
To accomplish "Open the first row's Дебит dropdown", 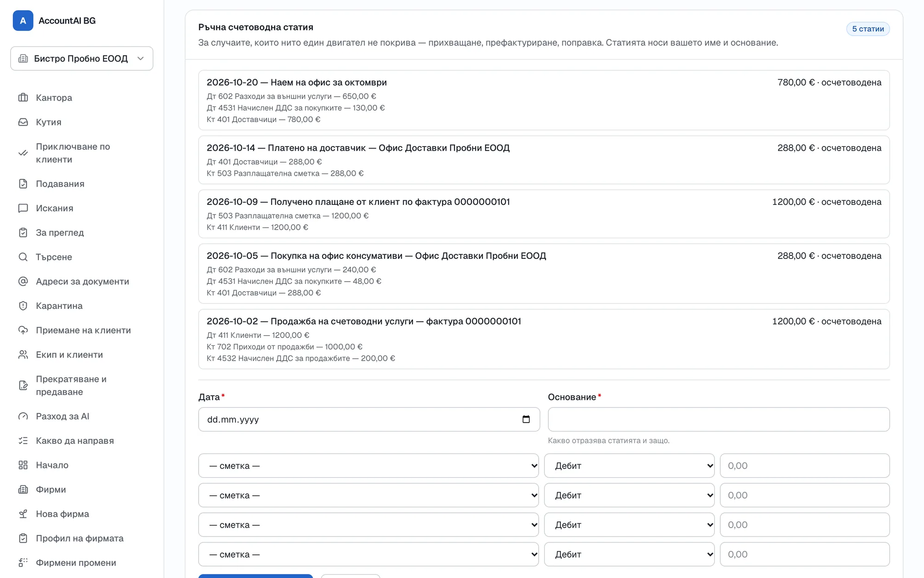I will (629, 466).
